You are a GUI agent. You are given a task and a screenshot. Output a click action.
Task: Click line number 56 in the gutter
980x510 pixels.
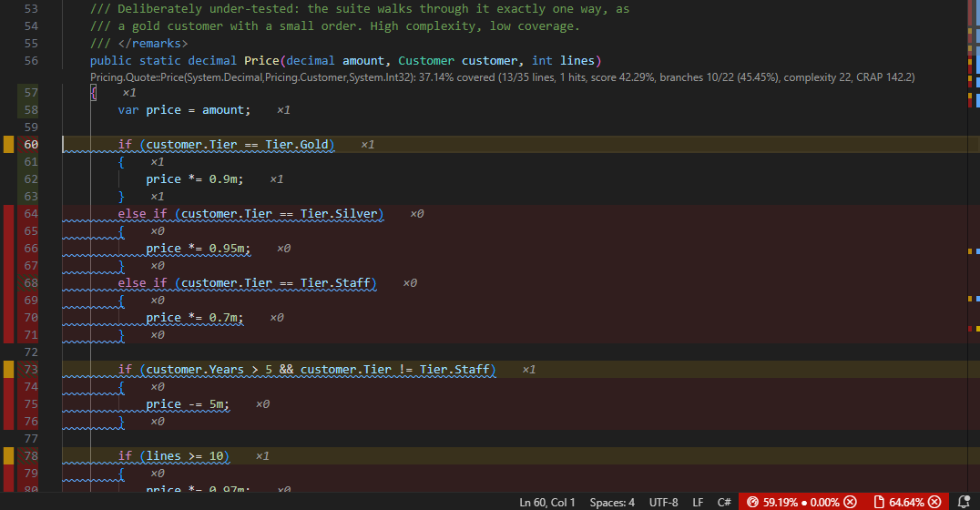31,61
